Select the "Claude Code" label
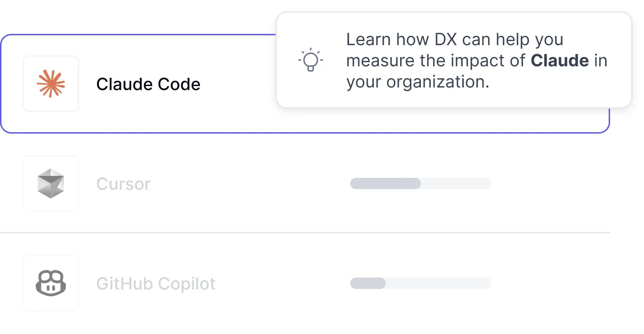 pyautogui.click(x=148, y=84)
